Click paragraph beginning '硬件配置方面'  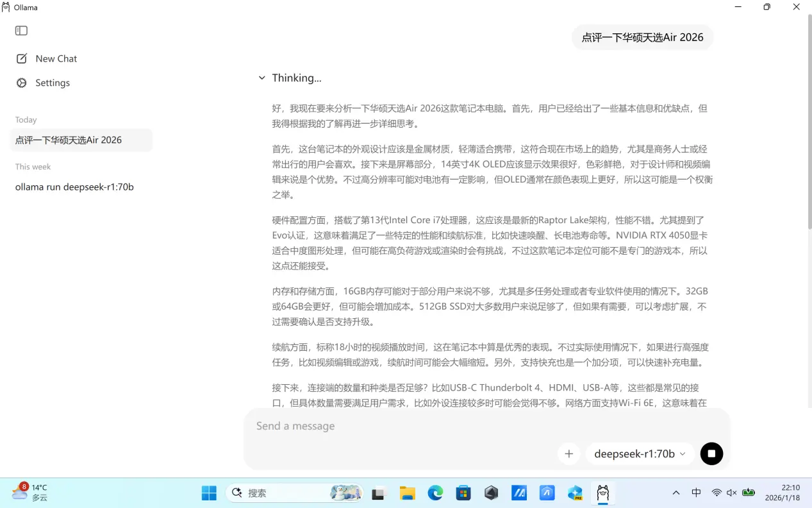491,243
